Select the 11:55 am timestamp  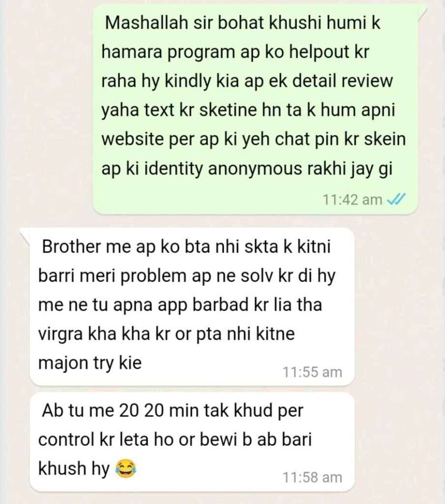(312, 372)
